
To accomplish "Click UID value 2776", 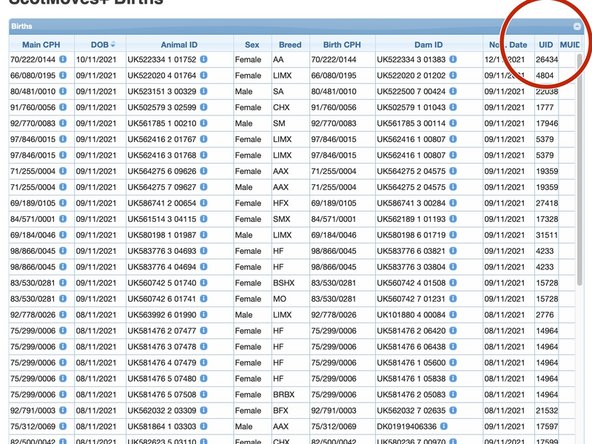I will click(x=544, y=314).
